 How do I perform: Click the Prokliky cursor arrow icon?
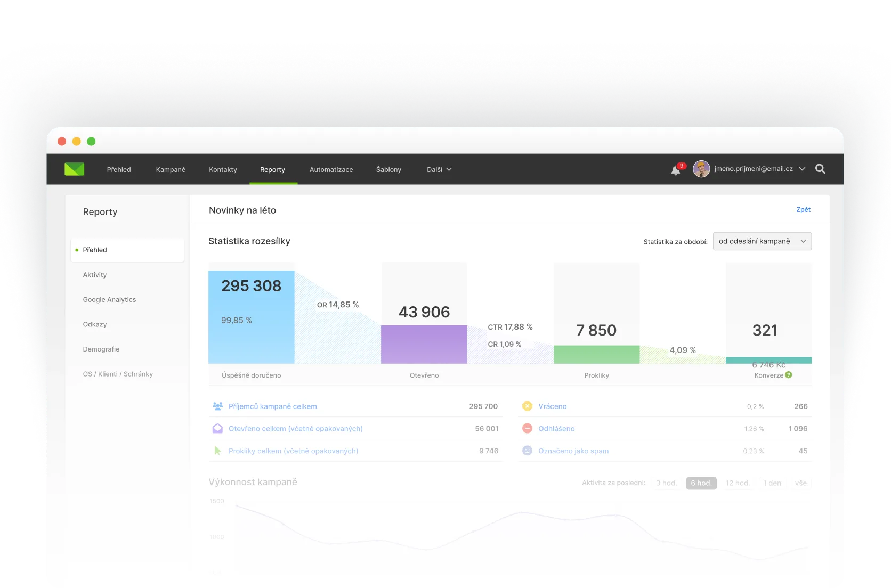point(217,451)
